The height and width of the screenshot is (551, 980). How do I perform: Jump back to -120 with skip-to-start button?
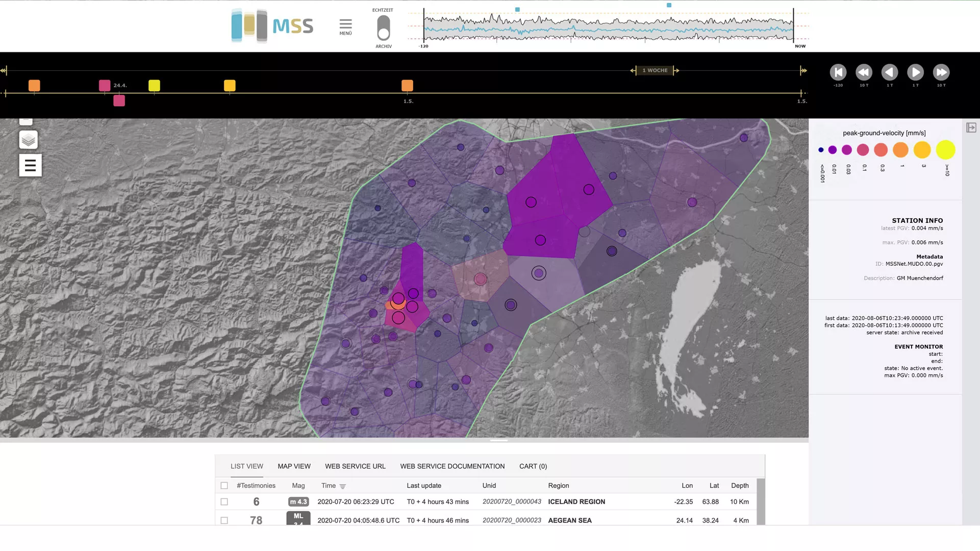838,72
